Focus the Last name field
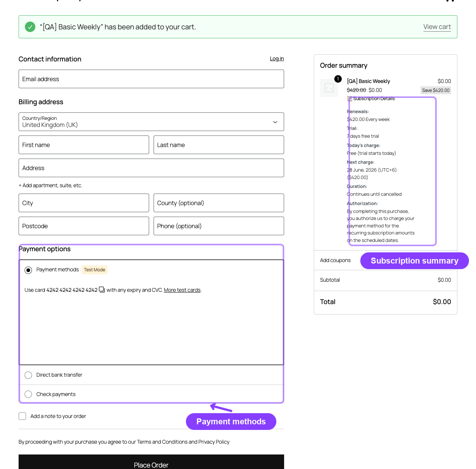The height and width of the screenshot is (469, 476). click(219, 145)
